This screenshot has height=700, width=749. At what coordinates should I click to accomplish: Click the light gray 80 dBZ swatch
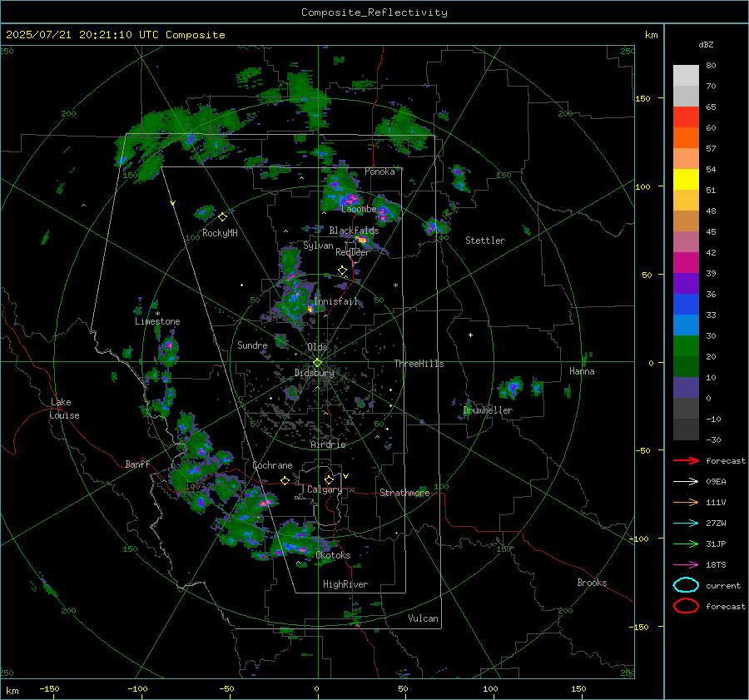point(686,75)
